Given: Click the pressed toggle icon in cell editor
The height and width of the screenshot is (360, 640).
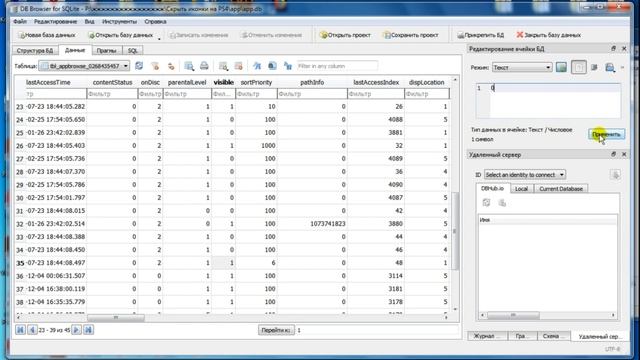Looking at the screenshot, I should tap(579, 67).
